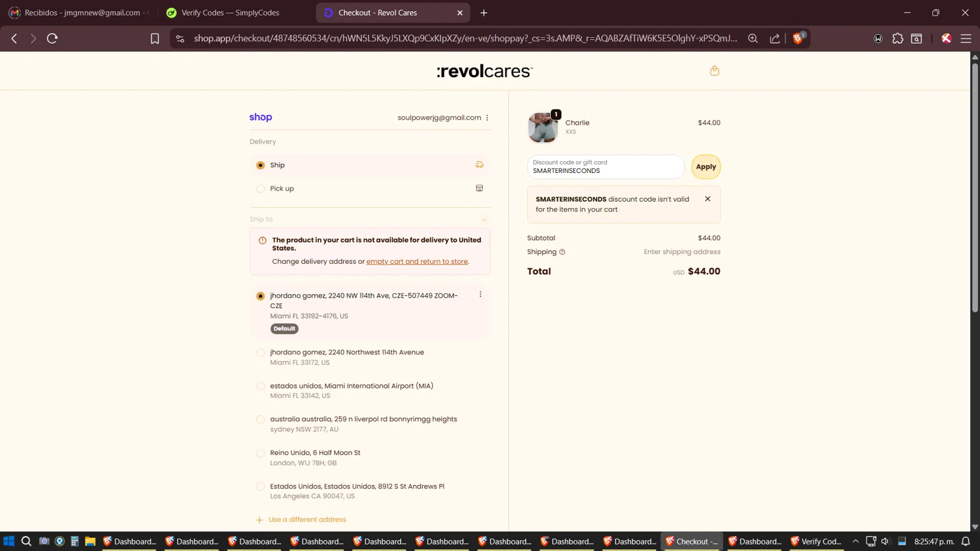Open Windows taskbar search
The image size is (980, 551).
click(x=26, y=541)
